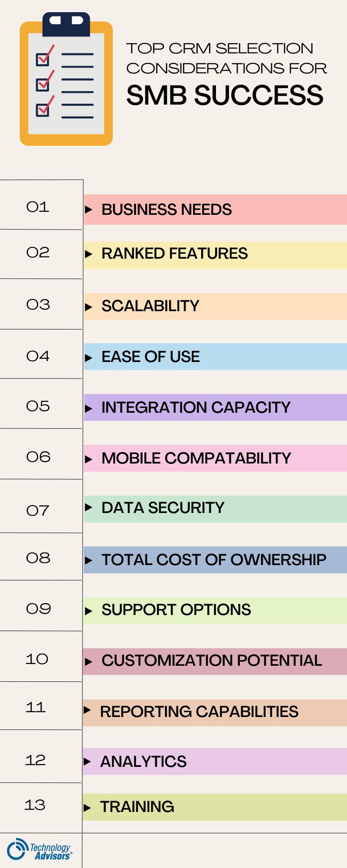The image size is (347, 868).
Task: Click the Reporting Capabilities label
Action: click(199, 712)
